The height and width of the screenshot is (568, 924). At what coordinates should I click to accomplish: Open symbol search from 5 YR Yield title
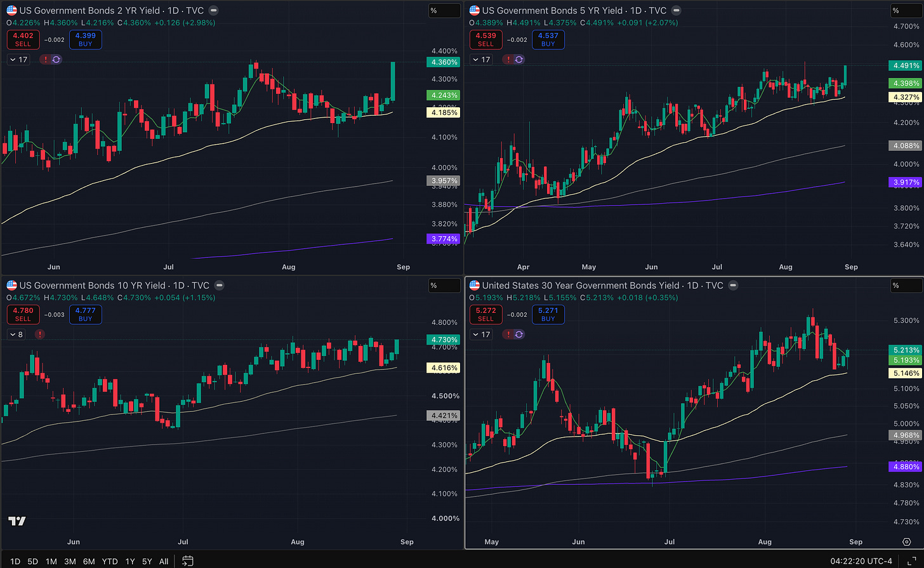[x=552, y=11]
